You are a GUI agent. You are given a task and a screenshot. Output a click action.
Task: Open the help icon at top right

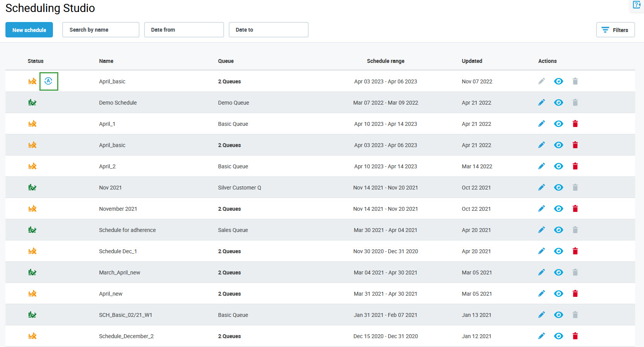[636, 5]
